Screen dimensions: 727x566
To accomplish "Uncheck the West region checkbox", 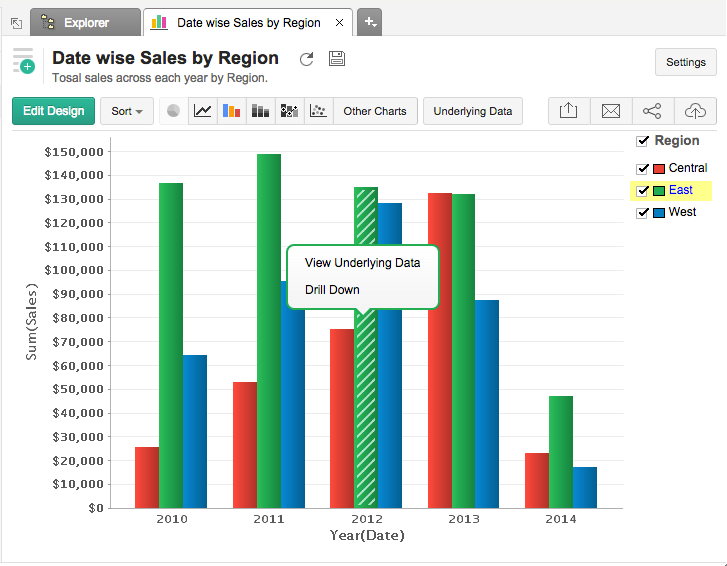I will pyautogui.click(x=643, y=213).
